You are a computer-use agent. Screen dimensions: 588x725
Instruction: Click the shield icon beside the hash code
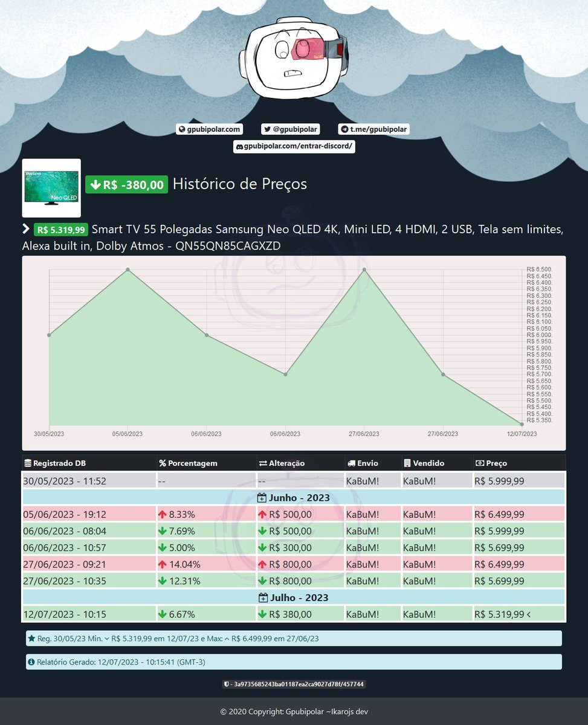tap(226, 685)
